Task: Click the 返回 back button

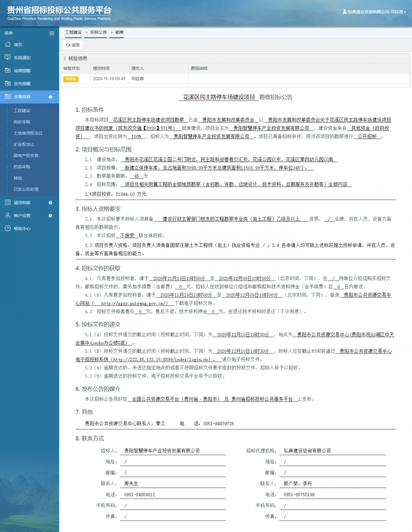Action: pyautogui.click(x=73, y=45)
